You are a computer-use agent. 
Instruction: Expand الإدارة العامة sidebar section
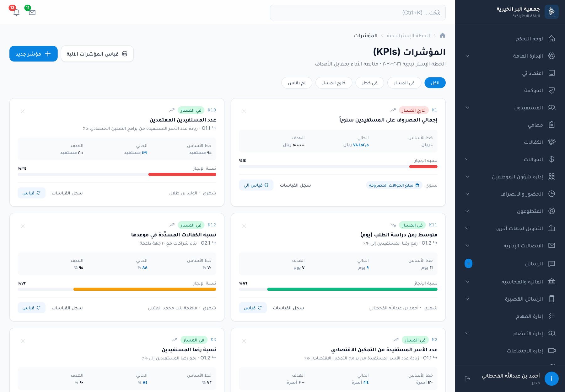coord(467,56)
